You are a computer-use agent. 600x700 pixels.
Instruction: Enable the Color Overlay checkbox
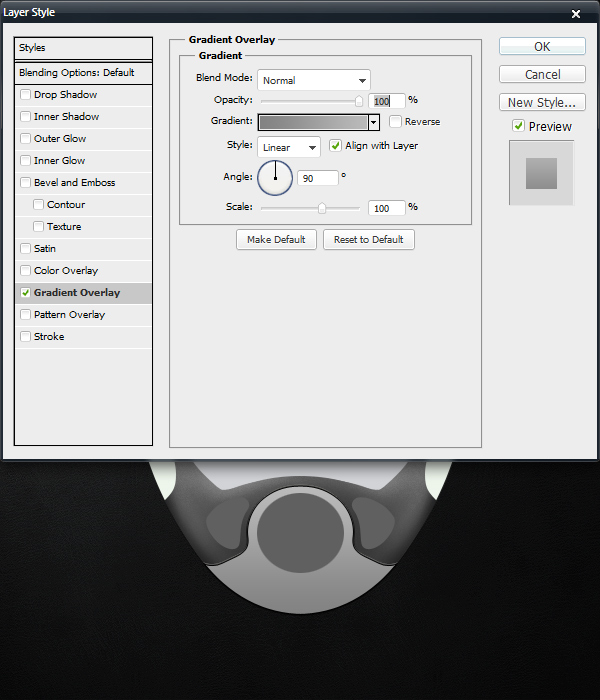pos(25,271)
